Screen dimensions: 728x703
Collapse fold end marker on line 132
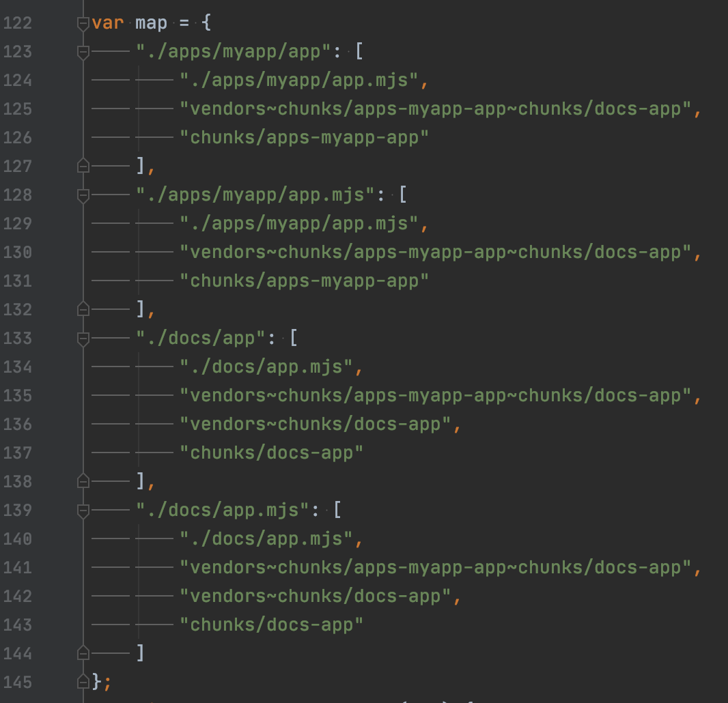pos(83,309)
